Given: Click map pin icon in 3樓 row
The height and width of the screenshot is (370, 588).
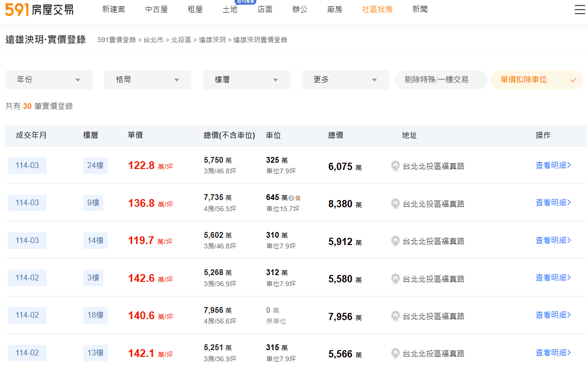Looking at the screenshot, I should [x=396, y=279].
